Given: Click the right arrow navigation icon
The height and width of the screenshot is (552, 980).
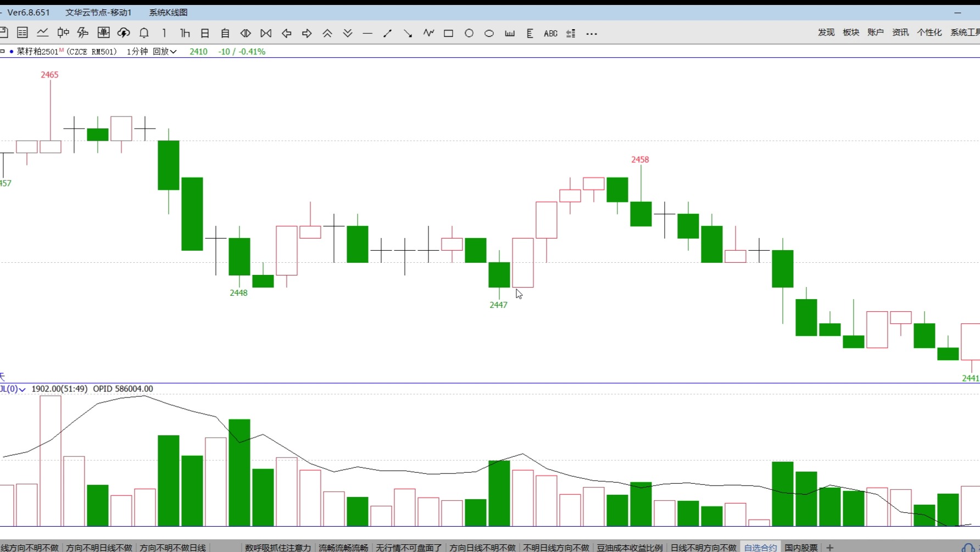Looking at the screenshot, I should (x=307, y=34).
